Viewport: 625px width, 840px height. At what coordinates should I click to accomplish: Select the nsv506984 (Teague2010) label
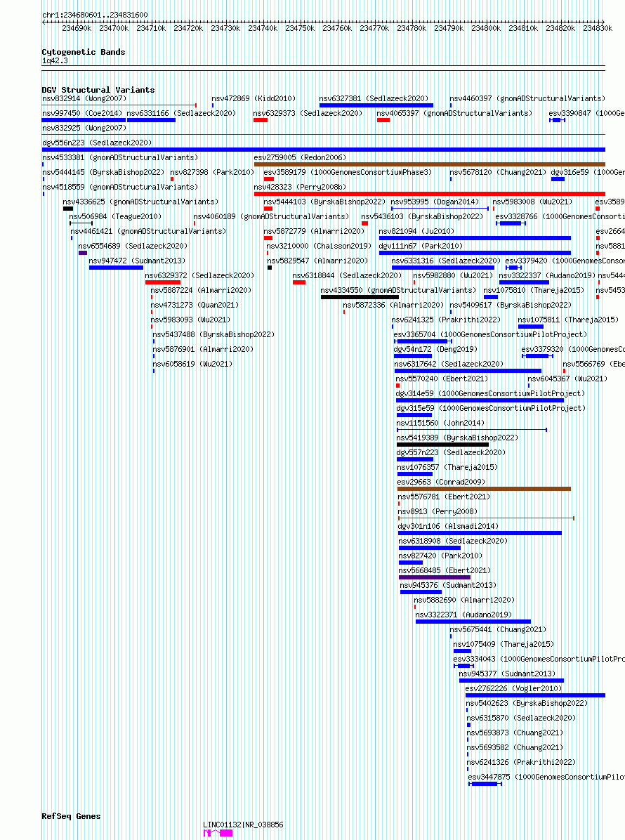click(x=115, y=216)
